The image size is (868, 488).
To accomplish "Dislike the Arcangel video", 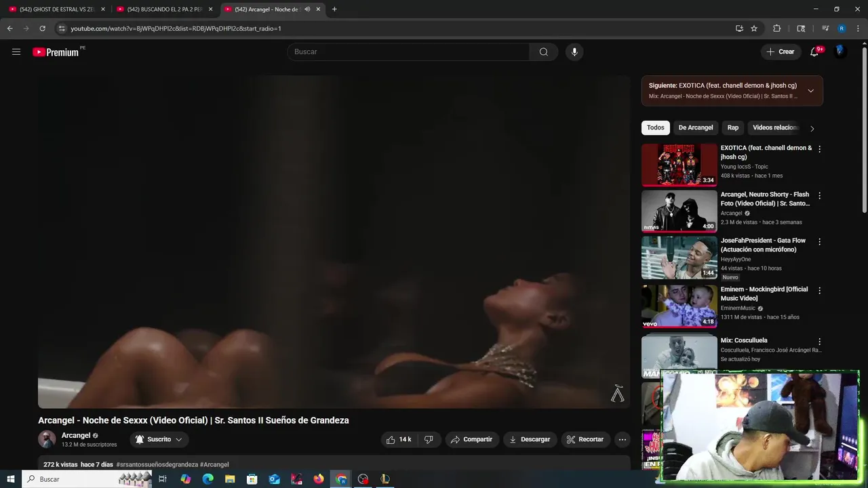I will (429, 439).
